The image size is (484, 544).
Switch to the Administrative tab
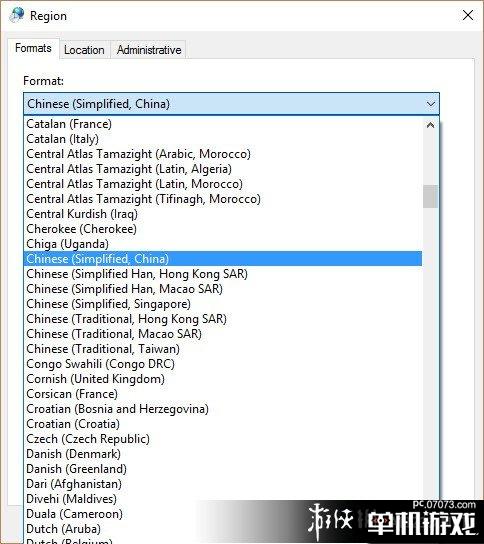tap(149, 50)
